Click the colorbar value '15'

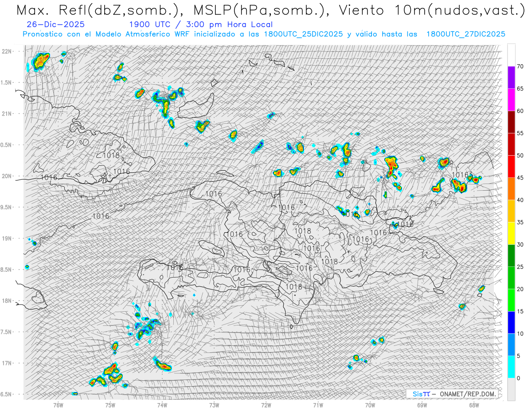(520, 311)
